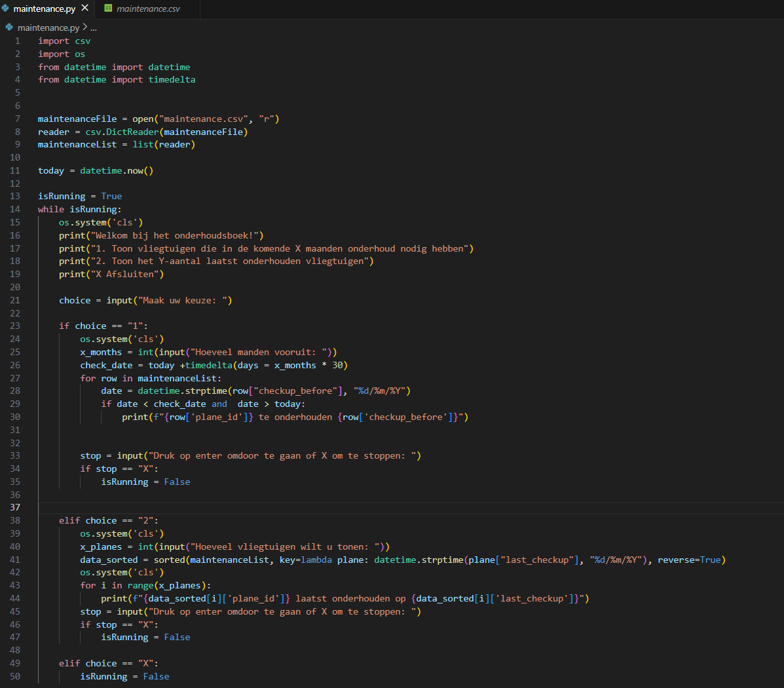Click 'while' keyword on line 14
Image resolution: width=784 pixels, height=688 pixels.
[51, 209]
